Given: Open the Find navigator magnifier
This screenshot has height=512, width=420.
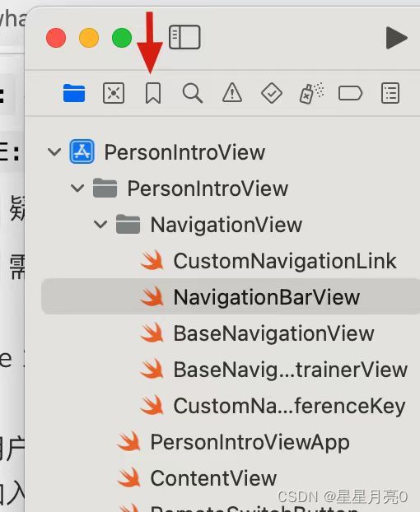Looking at the screenshot, I should [x=193, y=93].
